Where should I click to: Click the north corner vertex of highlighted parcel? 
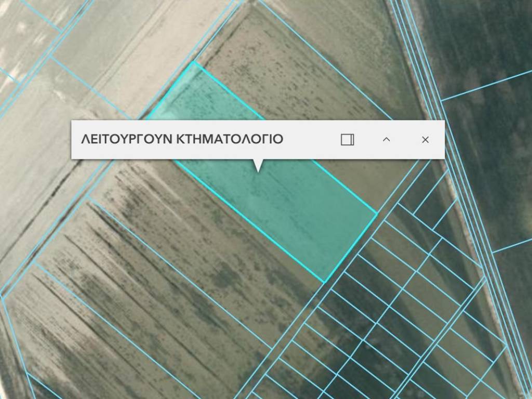click(x=194, y=62)
